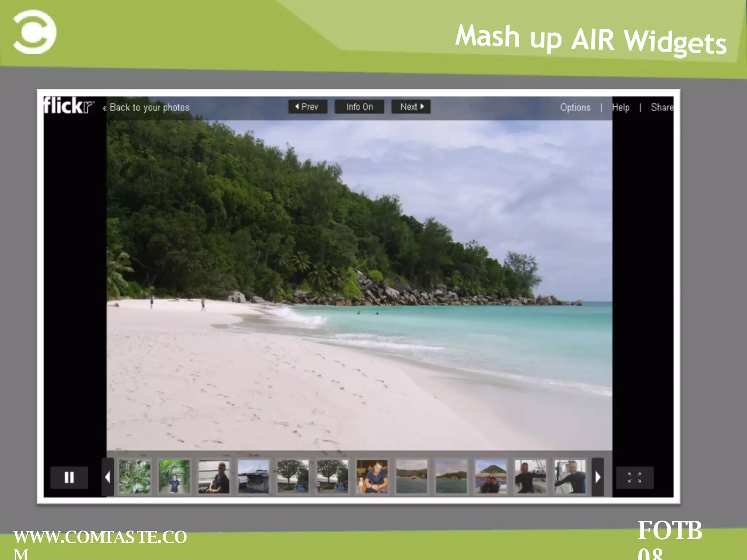Select the eighth thumbnail of island seascape
Viewport: 747px width, 560px height.
(x=412, y=477)
